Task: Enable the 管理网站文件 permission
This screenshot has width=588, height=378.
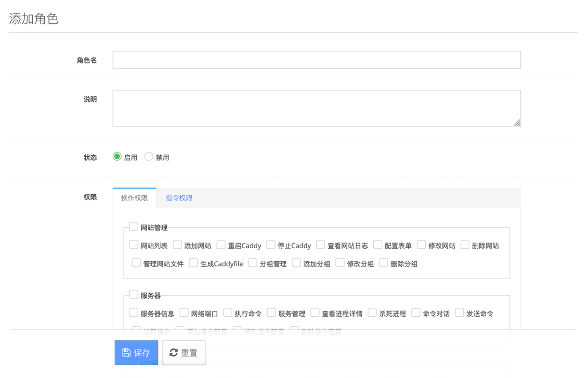Action: tap(136, 263)
